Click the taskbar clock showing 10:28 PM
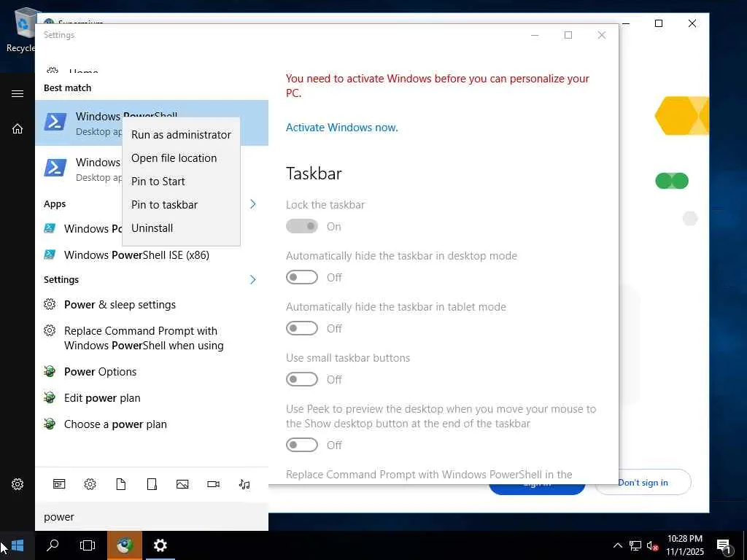The image size is (747, 560). tap(684, 545)
